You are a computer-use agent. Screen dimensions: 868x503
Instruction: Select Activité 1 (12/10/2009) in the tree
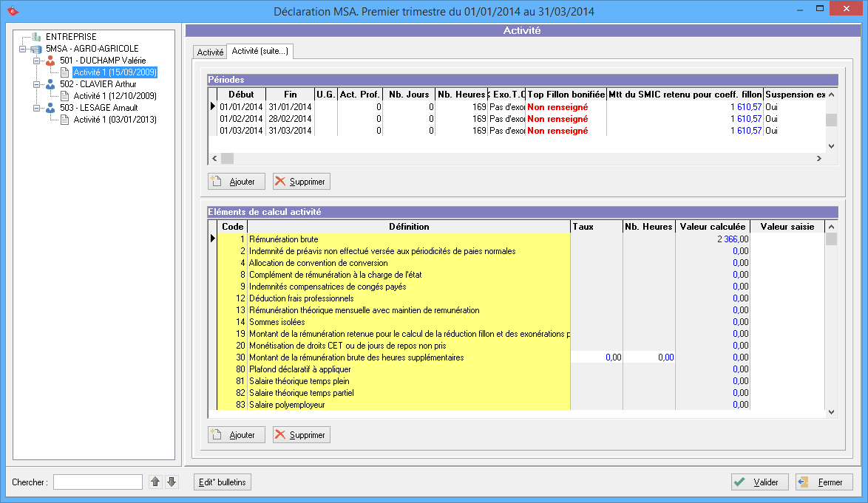coord(115,96)
